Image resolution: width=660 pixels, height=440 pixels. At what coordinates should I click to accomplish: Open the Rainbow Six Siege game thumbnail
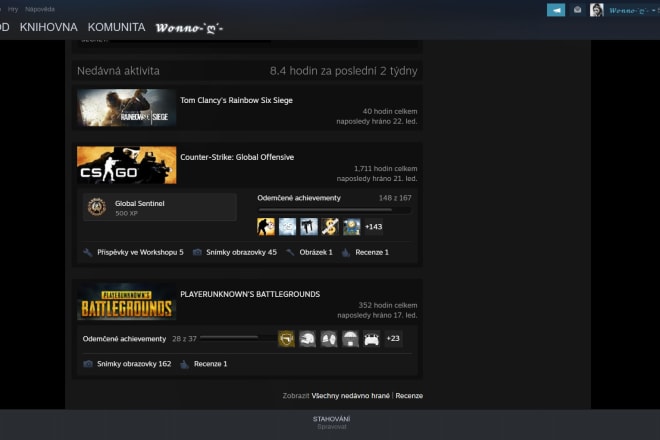click(126, 107)
